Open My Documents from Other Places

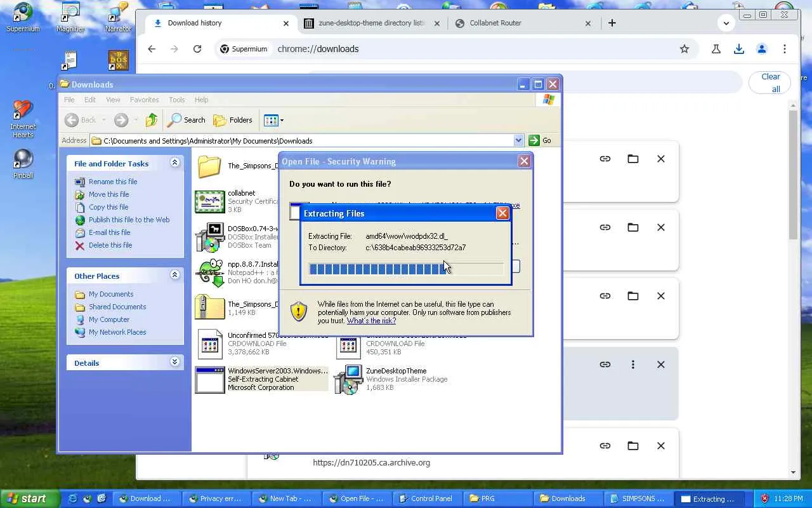[111, 294]
